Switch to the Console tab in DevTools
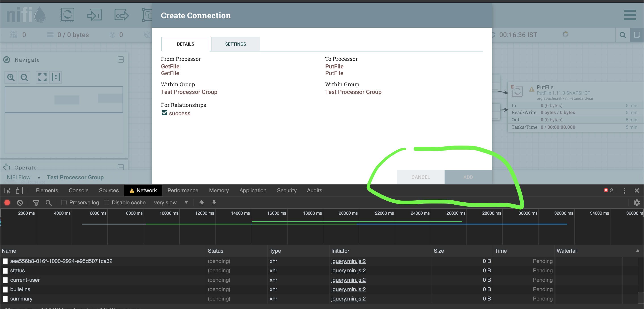644x309 pixels. pyautogui.click(x=78, y=190)
